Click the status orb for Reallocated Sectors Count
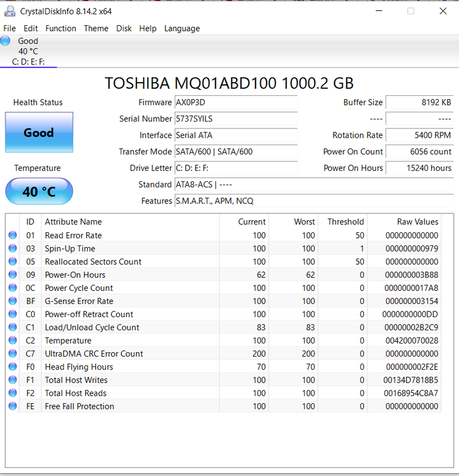The height and width of the screenshot is (476, 459). click(13, 262)
